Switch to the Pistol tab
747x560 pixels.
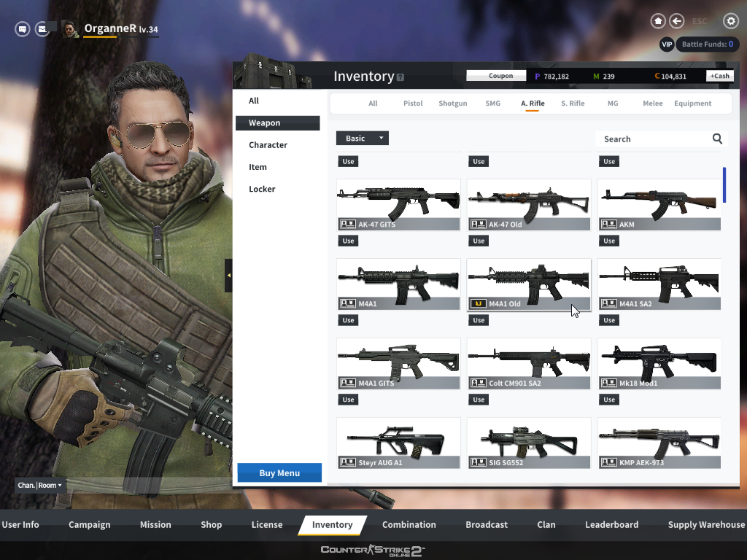(413, 104)
